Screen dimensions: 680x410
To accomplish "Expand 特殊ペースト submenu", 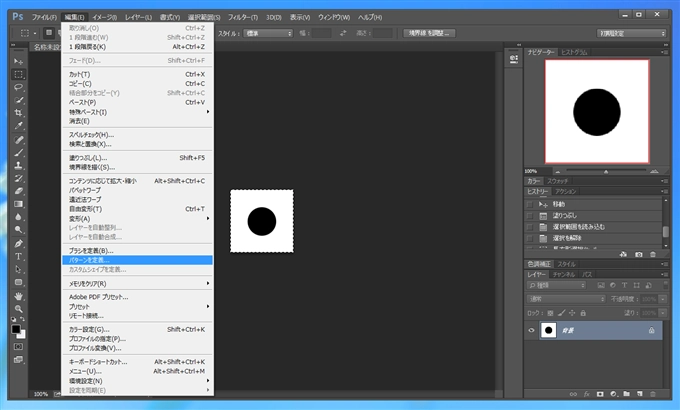I will (137, 112).
